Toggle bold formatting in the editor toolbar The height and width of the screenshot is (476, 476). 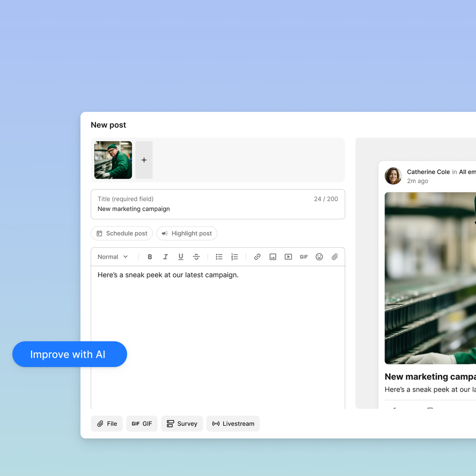pyautogui.click(x=150, y=257)
